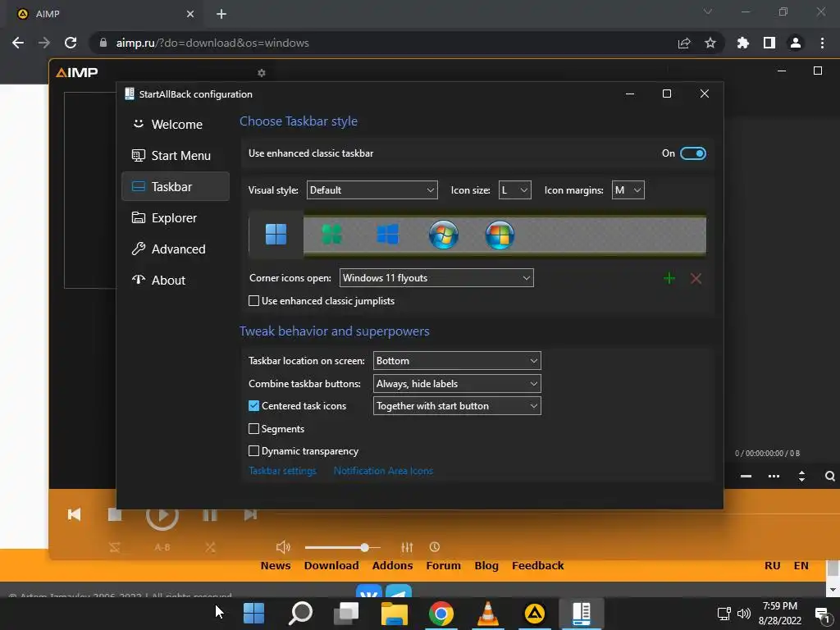840x630 pixels.
Task: Click AIMP playlist minus icon
Action: [746, 477]
